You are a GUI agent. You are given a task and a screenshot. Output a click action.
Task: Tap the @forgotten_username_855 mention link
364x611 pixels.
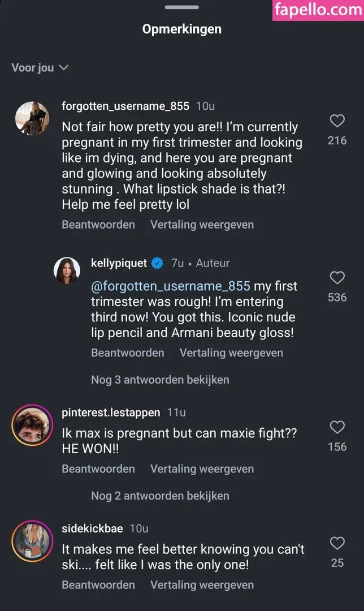coord(170,287)
